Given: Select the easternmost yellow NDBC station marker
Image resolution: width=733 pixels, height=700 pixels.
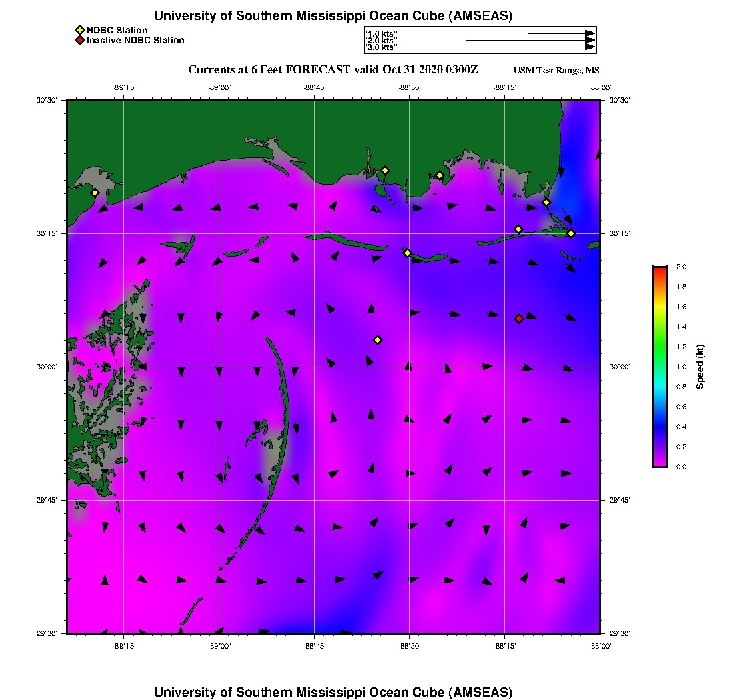Looking at the screenshot, I should pyautogui.click(x=571, y=233).
